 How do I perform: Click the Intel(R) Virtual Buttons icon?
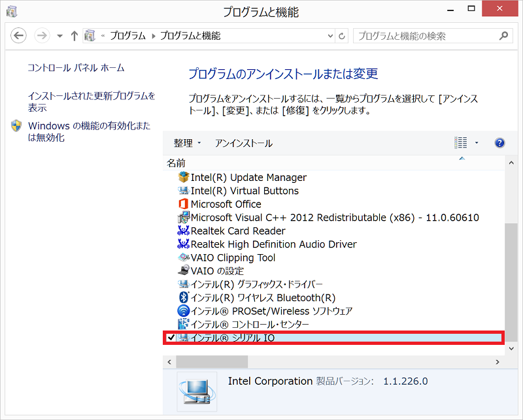[x=184, y=191]
